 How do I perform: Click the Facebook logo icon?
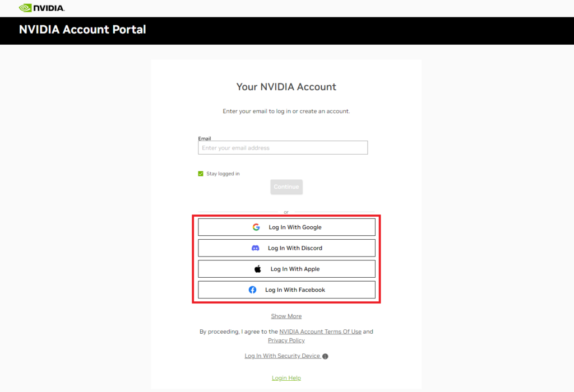(x=253, y=290)
